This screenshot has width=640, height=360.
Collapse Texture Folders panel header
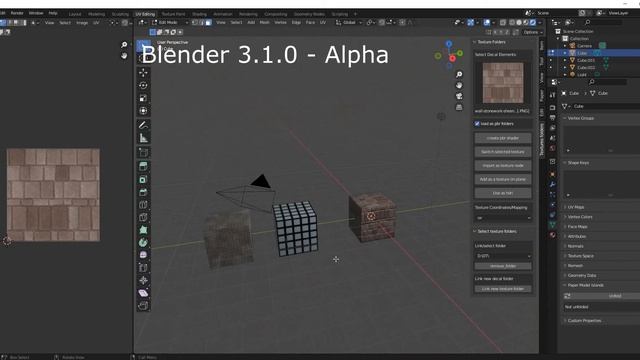tap(491, 42)
